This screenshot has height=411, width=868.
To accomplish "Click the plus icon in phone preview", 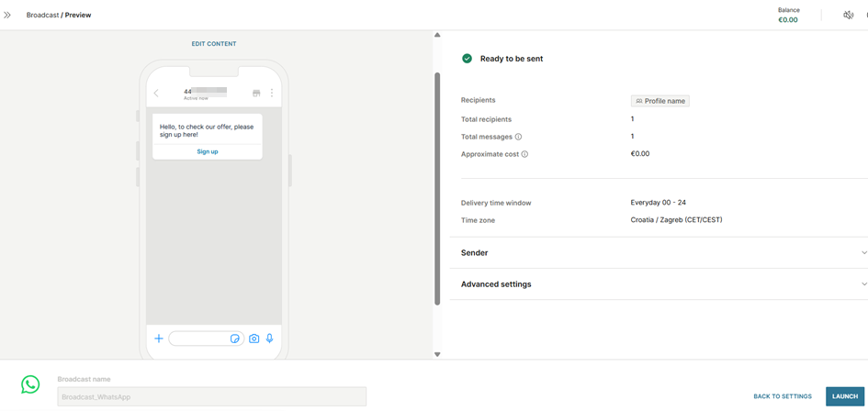I will (158, 339).
